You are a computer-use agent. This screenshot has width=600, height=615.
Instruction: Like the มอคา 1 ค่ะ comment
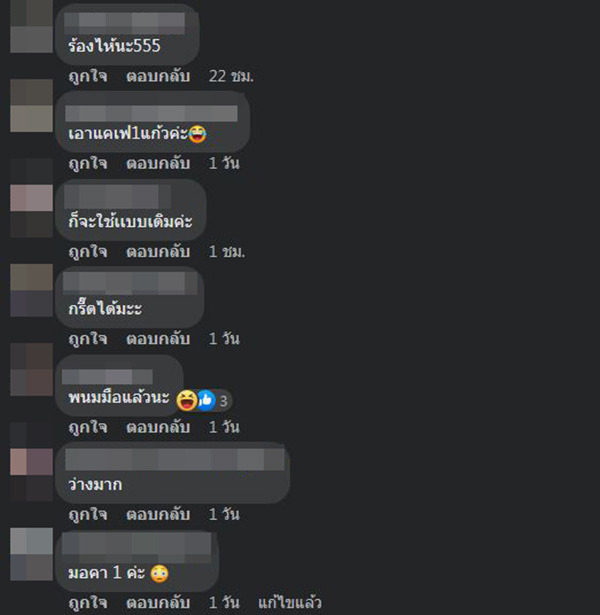tap(88, 603)
